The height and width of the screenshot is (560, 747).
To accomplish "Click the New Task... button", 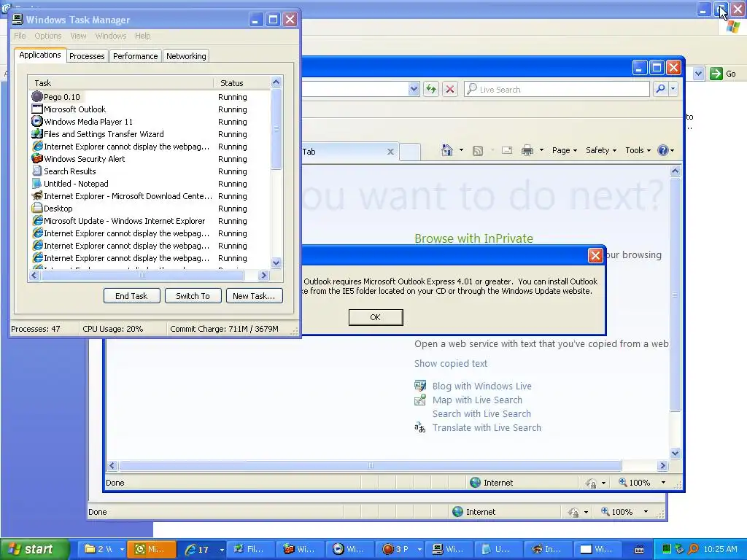I will tap(254, 296).
